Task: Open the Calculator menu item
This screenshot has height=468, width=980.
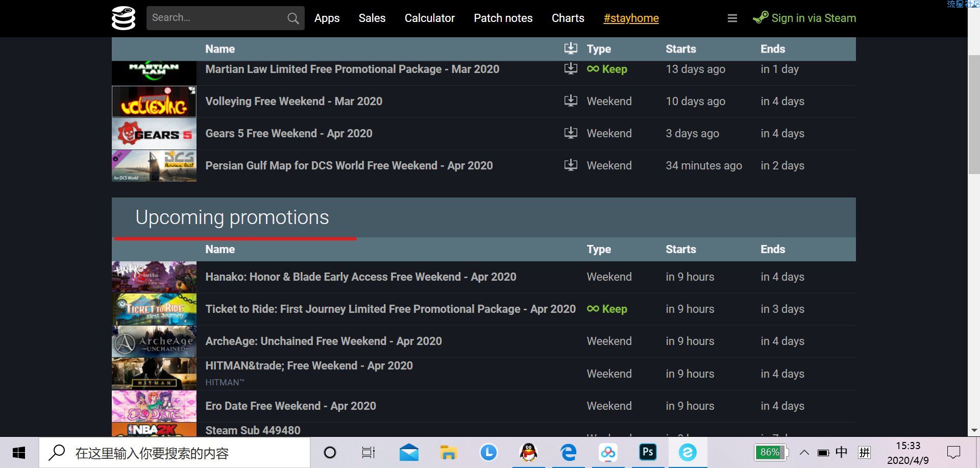Action: click(x=430, y=18)
